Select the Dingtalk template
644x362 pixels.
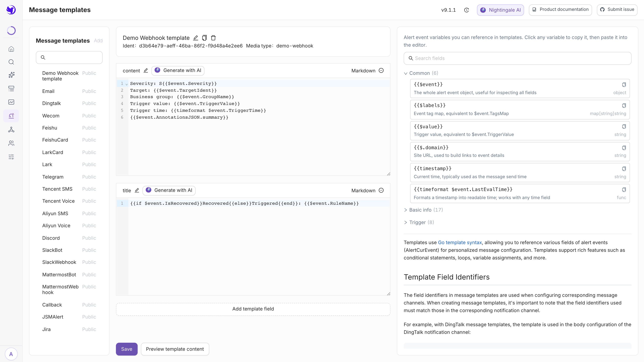[69, 103]
